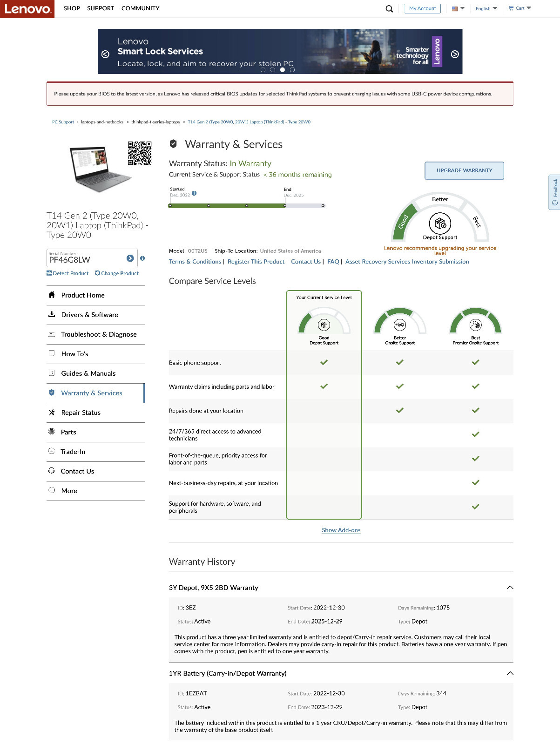This screenshot has width=560, height=745.
Task: Click the info icon next to the serial number field
Action: [142, 258]
